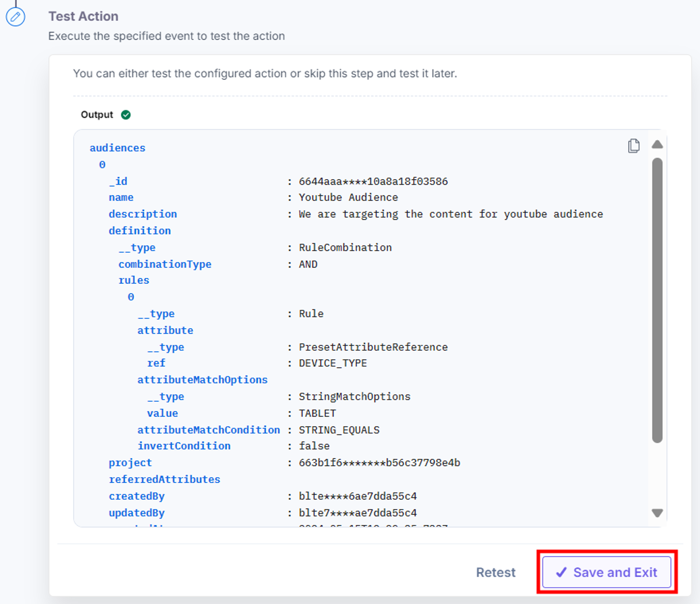Click the createdBy key in the output

click(x=137, y=496)
